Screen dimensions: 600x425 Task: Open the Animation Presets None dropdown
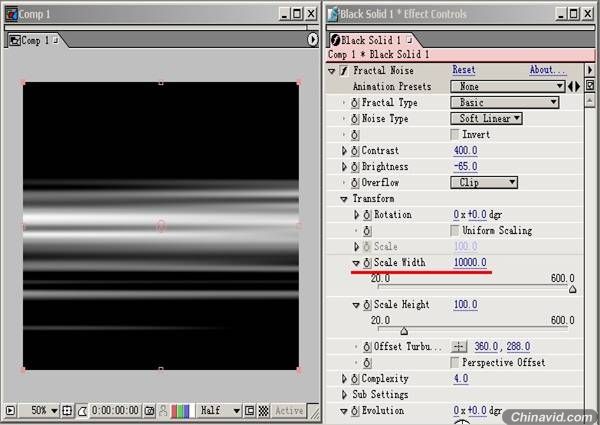(x=508, y=87)
